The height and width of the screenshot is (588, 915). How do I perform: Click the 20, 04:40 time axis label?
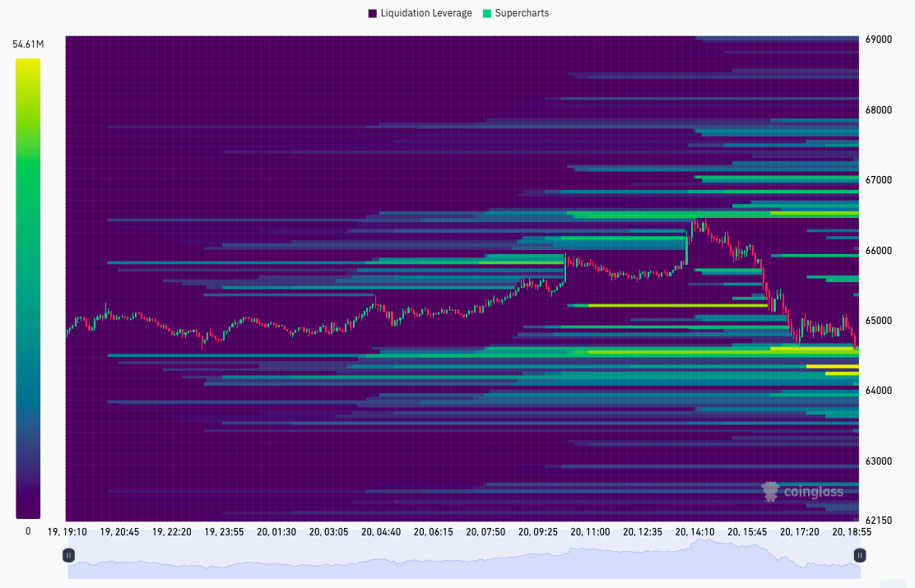point(381,532)
